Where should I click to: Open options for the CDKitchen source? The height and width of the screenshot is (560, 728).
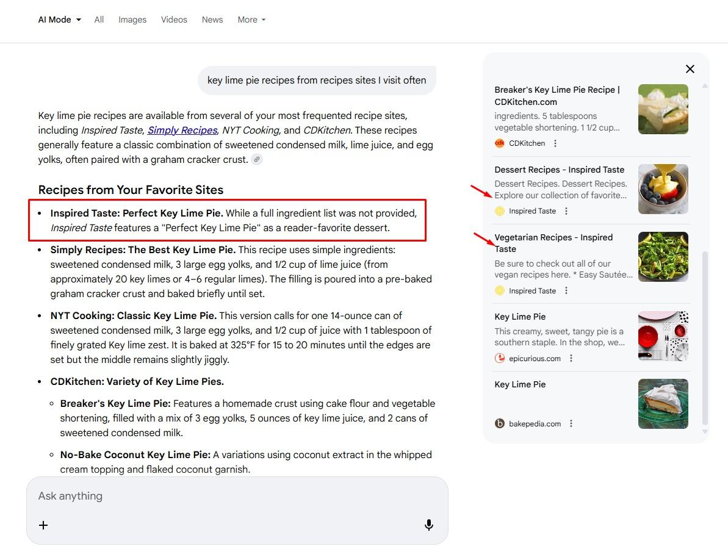click(555, 143)
